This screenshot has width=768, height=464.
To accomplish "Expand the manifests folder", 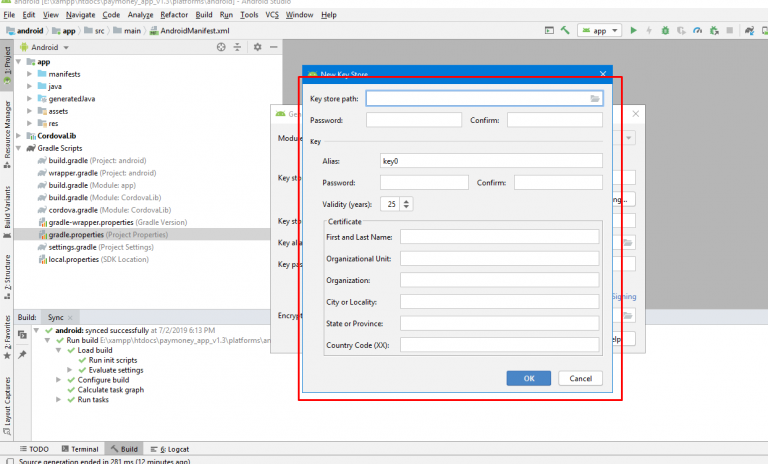I will click(x=29, y=74).
